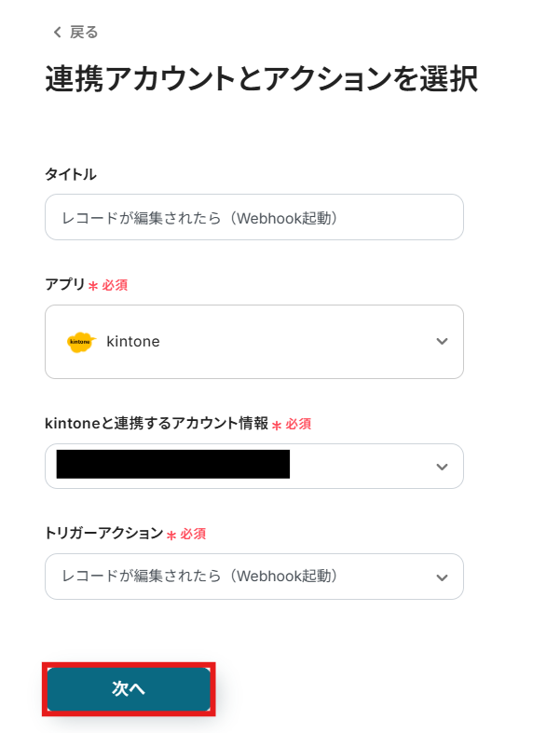560x733 pixels.
Task: Click the red asterisk next to アプリ
Action: (93, 286)
